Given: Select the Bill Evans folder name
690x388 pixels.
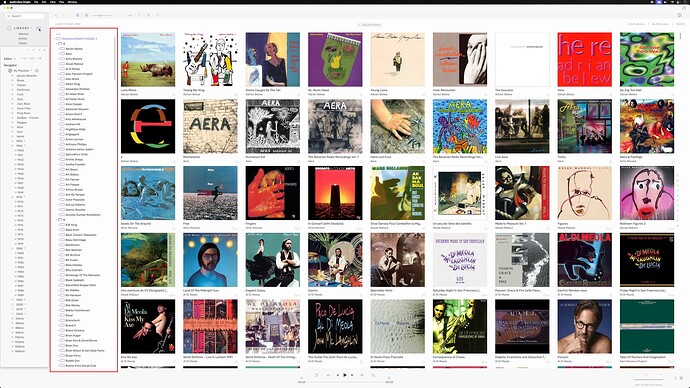Looking at the screenshot, I should pos(72,260).
